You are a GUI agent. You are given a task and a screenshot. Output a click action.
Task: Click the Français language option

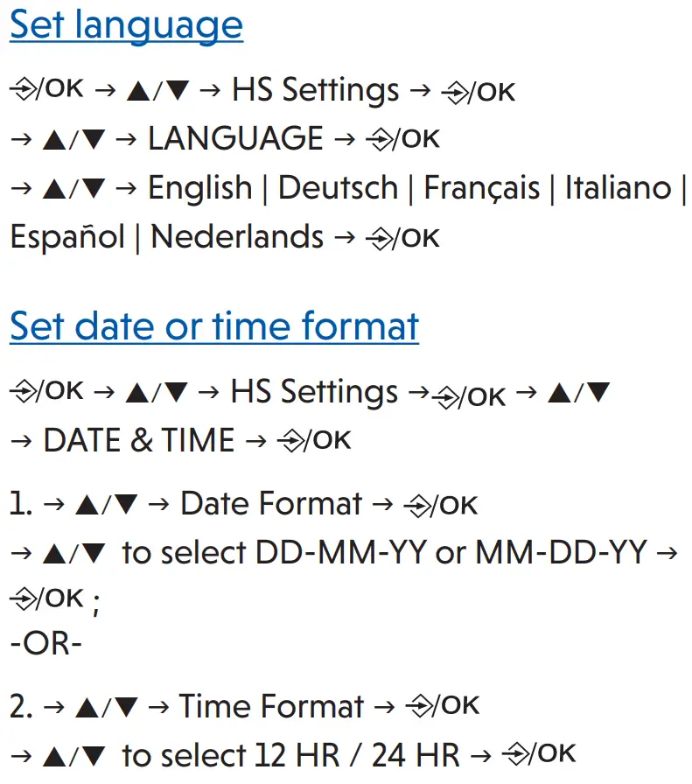point(481,188)
